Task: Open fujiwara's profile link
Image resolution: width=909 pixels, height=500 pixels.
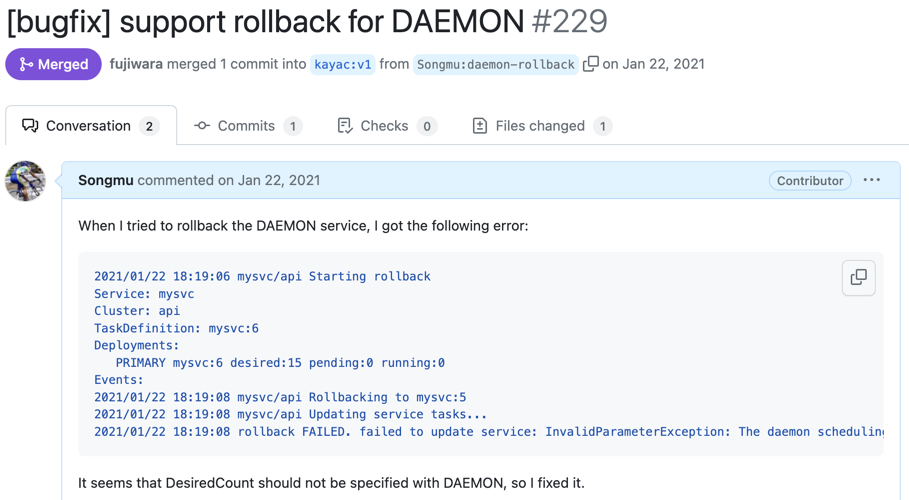Action: pos(136,64)
